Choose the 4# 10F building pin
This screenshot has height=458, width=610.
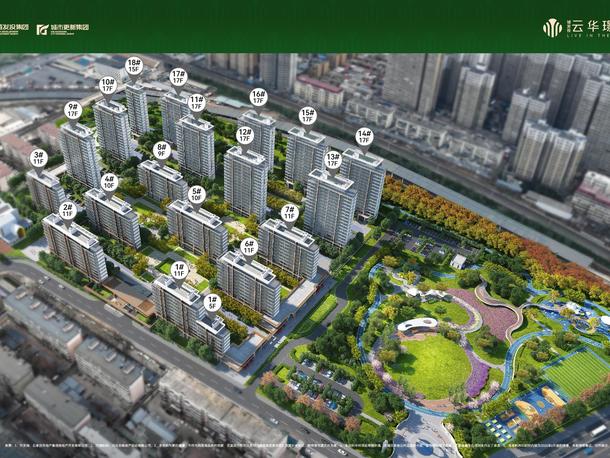[x=109, y=182]
